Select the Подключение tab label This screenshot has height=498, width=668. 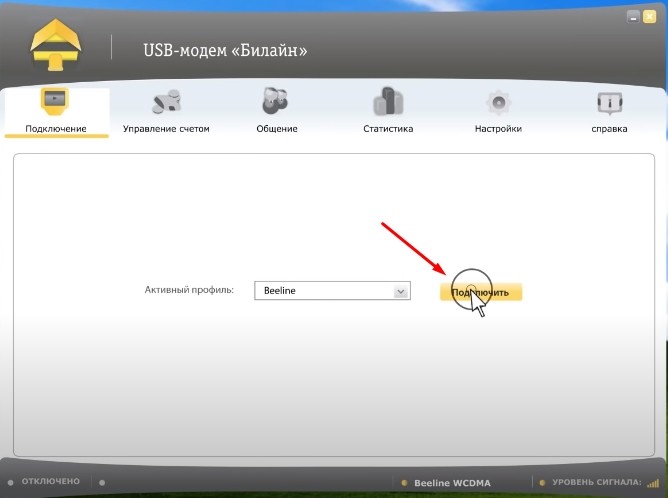(56, 129)
